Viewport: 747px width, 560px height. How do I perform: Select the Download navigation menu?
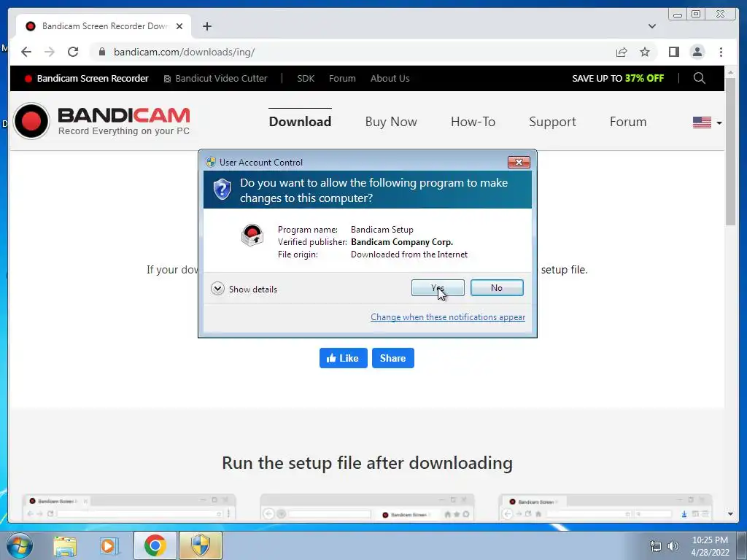coord(300,122)
